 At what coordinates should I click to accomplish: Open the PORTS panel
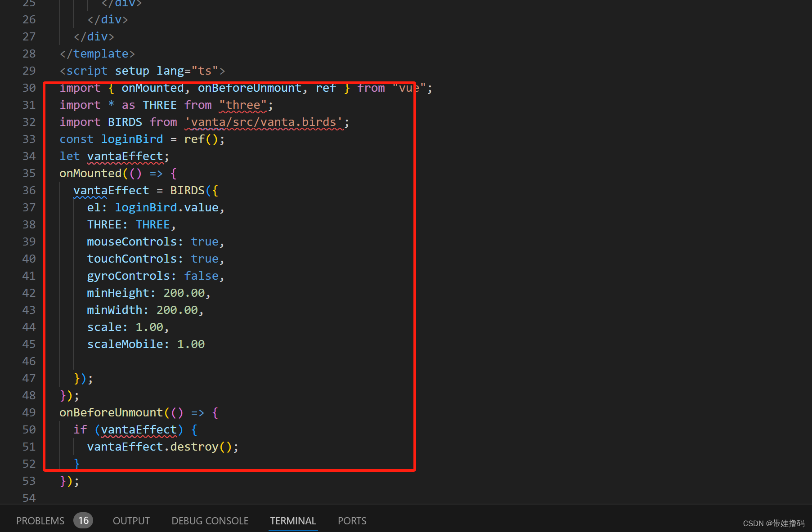(x=352, y=520)
